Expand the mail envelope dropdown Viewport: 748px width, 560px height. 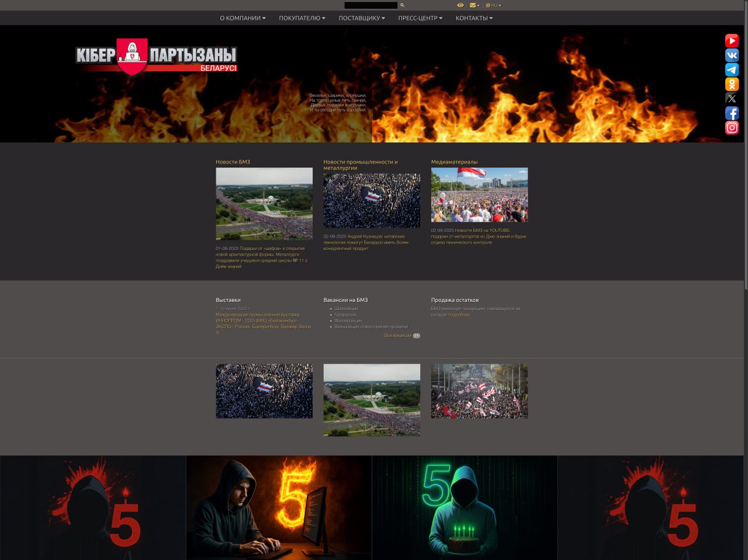[474, 5]
